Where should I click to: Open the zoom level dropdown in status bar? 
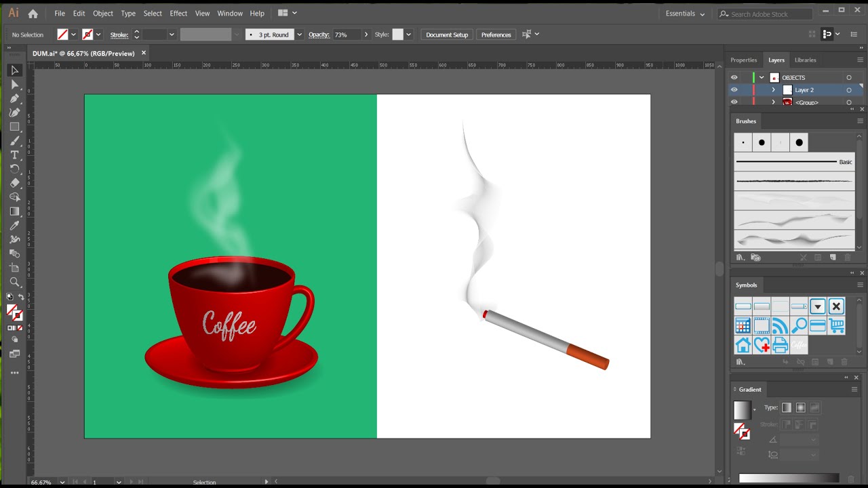(x=62, y=483)
